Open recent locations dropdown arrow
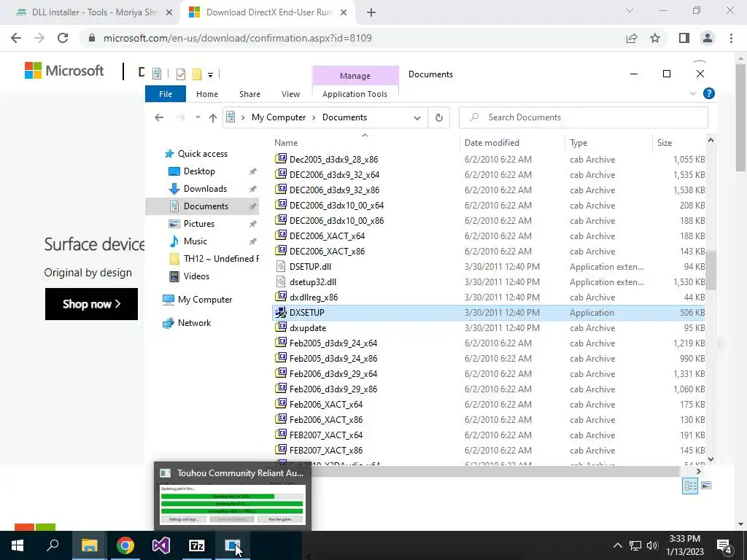The width and height of the screenshot is (747, 560). click(x=198, y=117)
